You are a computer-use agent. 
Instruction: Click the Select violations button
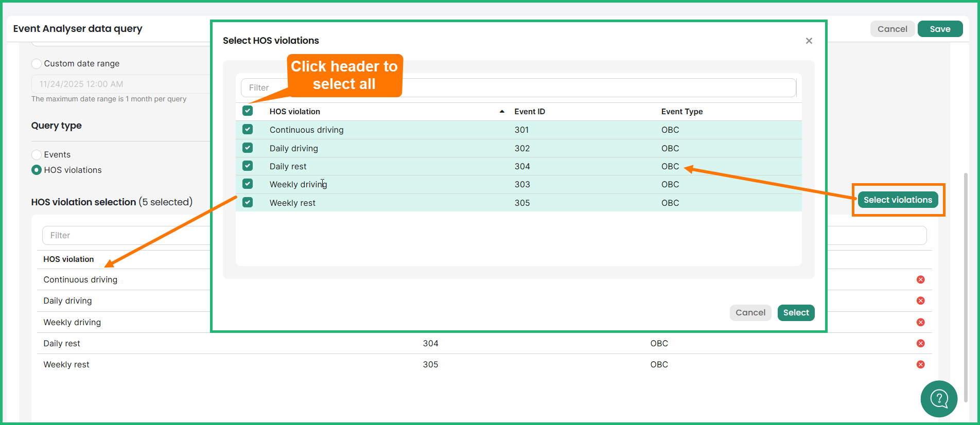[x=897, y=200]
